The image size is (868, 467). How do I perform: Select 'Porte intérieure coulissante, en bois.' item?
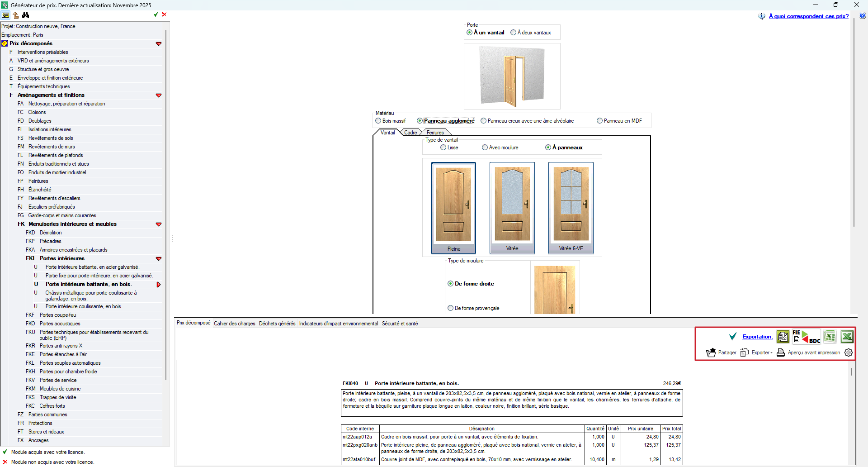[x=84, y=306]
